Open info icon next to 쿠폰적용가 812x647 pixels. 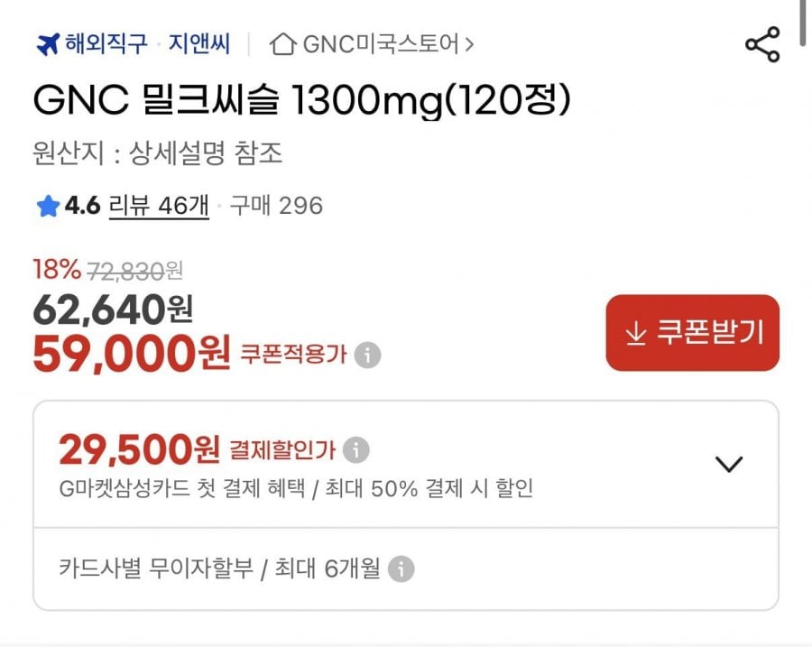[x=366, y=355]
